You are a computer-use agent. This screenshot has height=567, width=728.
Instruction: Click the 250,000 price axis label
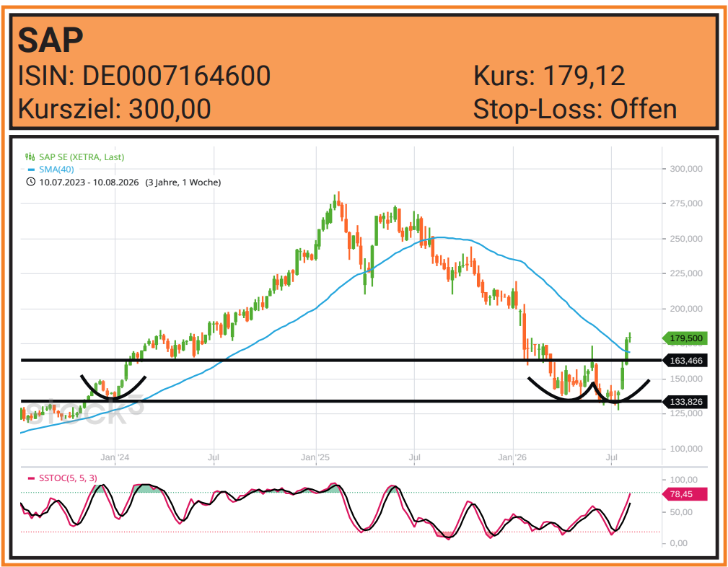click(x=685, y=239)
